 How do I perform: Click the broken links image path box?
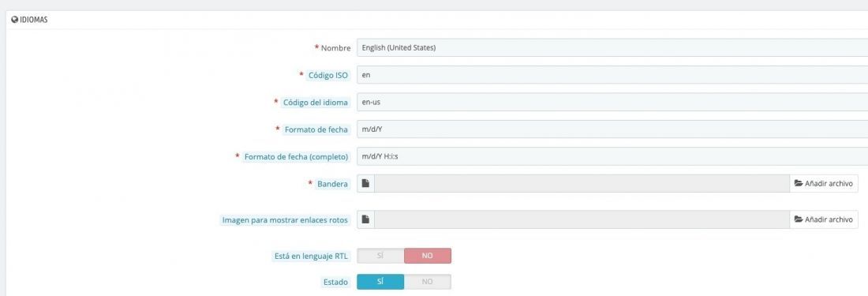point(582,219)
